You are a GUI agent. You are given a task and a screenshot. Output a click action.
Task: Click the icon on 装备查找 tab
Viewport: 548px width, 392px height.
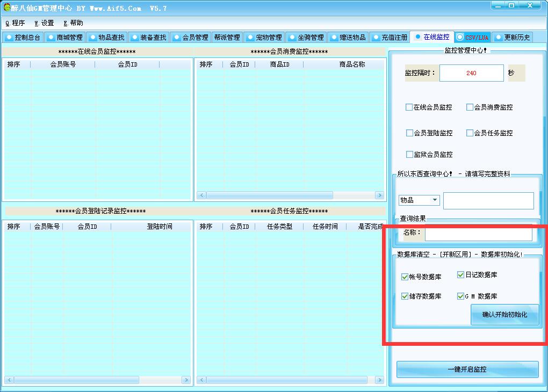pos(135,38)
